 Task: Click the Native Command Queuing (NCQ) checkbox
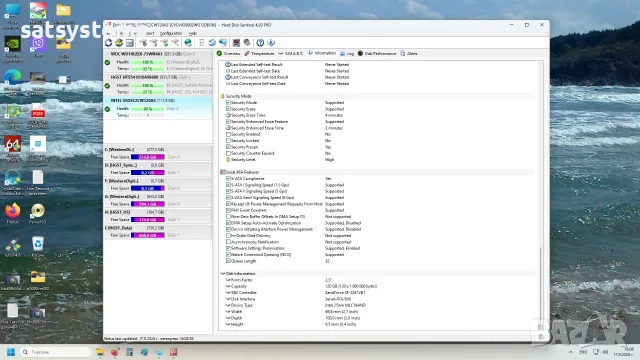228,255
